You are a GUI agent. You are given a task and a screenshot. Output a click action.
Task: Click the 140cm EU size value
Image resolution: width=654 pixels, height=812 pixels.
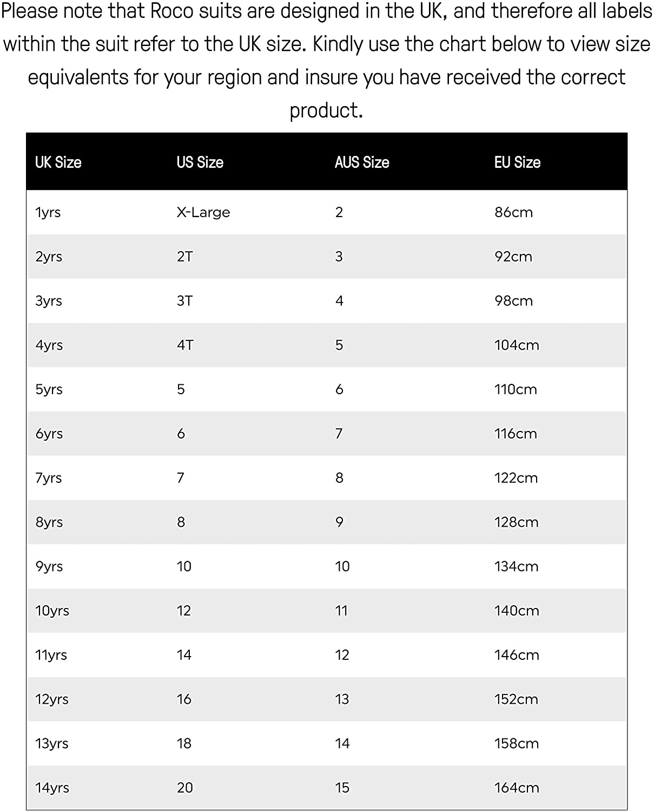pyautogui.click(x=517, y=611)
